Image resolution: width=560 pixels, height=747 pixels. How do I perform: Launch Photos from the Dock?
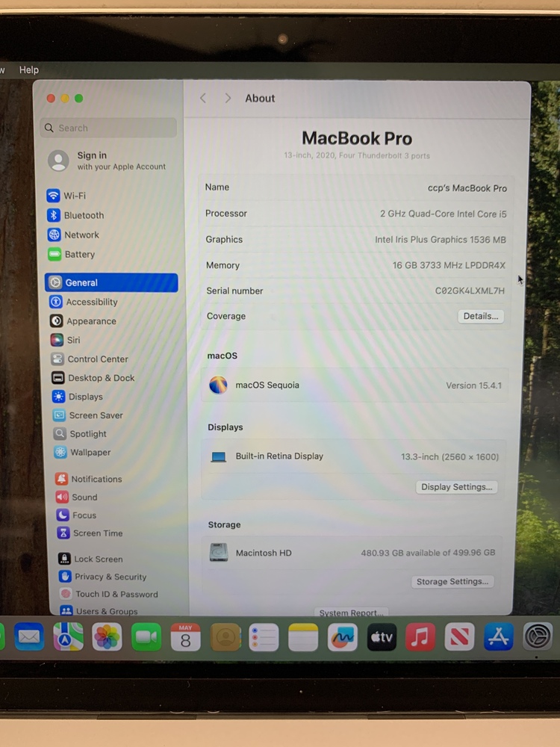107,637
